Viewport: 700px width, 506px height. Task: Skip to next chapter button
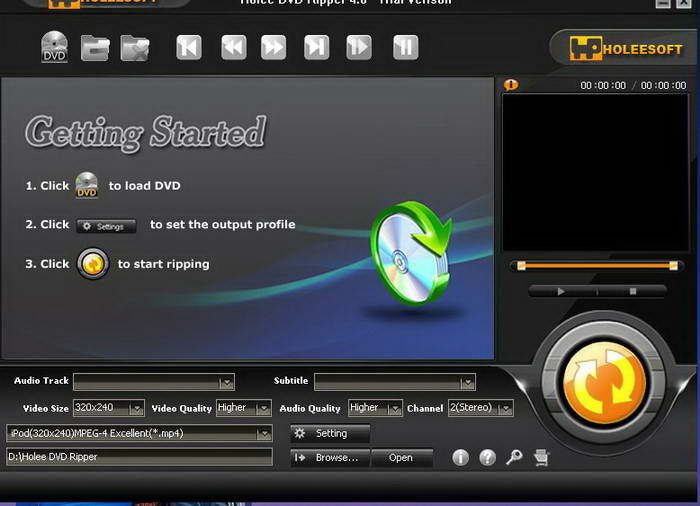pyautogui.click(x=317, y=47)
